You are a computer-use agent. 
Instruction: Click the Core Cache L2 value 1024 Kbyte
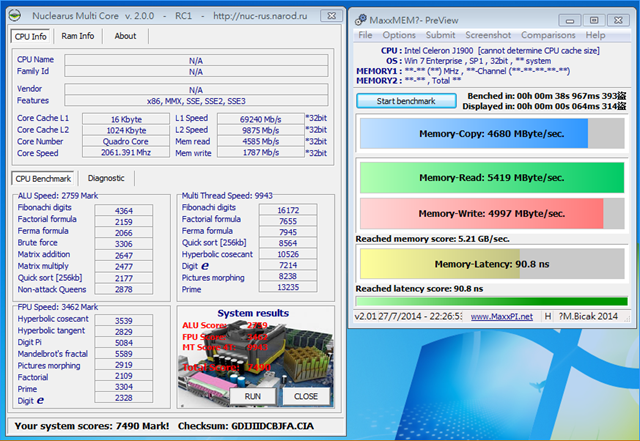coord(126,130)
